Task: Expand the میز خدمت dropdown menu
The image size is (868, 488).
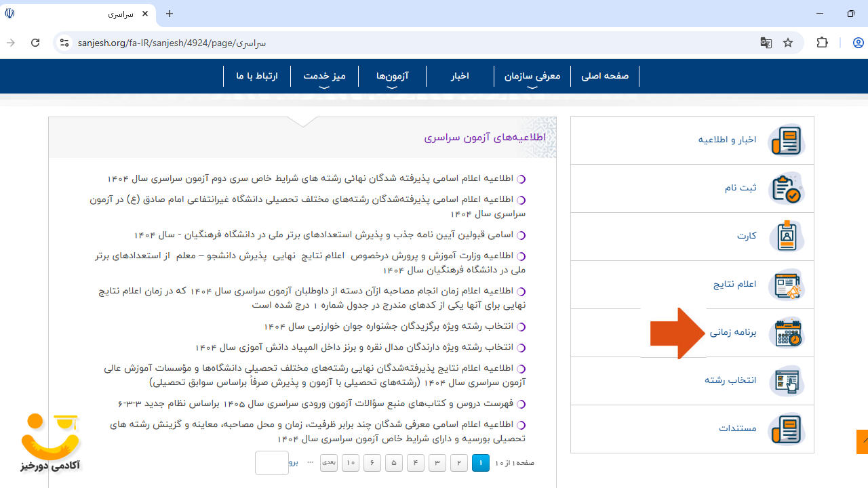Action: tap(324, 76)
